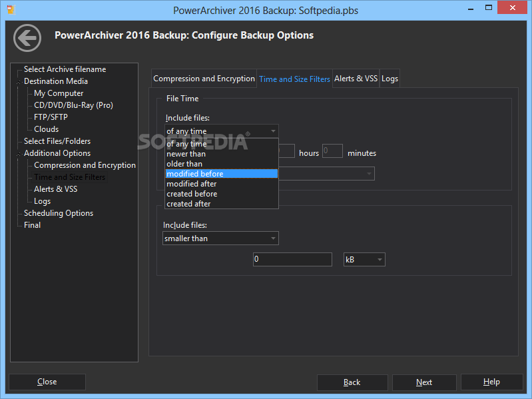Viewport: 532px width, 399px height.
Task: Go to 'Final' step in tree
Action: click(32, 225)
